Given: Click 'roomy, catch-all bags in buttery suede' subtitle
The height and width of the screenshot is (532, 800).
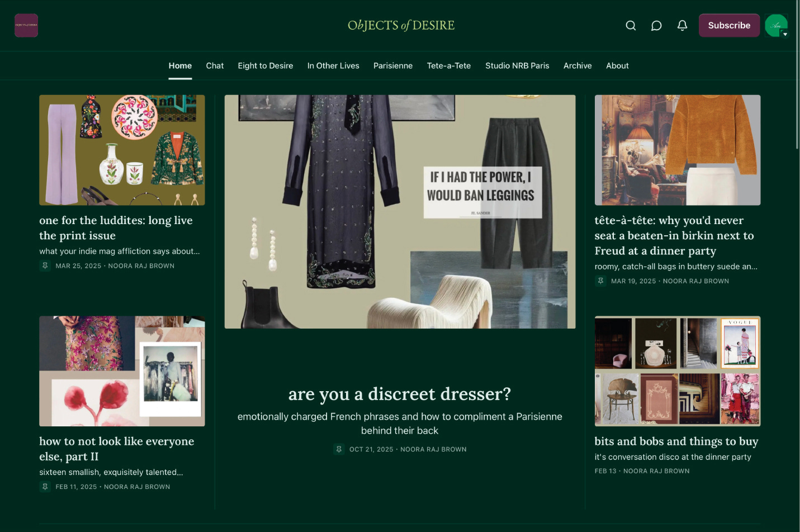Looking at the screenshot, I should 676,267.
